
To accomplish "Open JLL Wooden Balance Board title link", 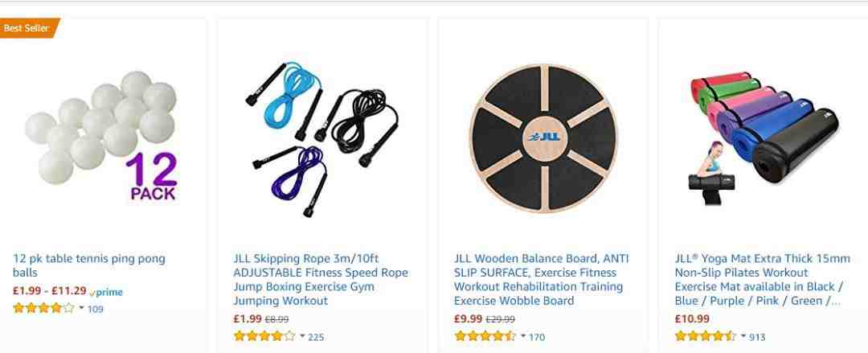I will (542, 279).
